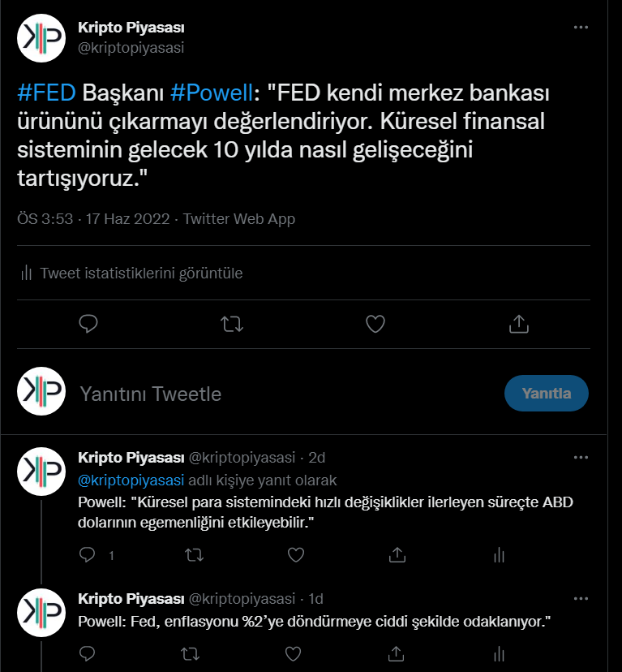View analytics for the ABD doları reply

coord(500,555)
